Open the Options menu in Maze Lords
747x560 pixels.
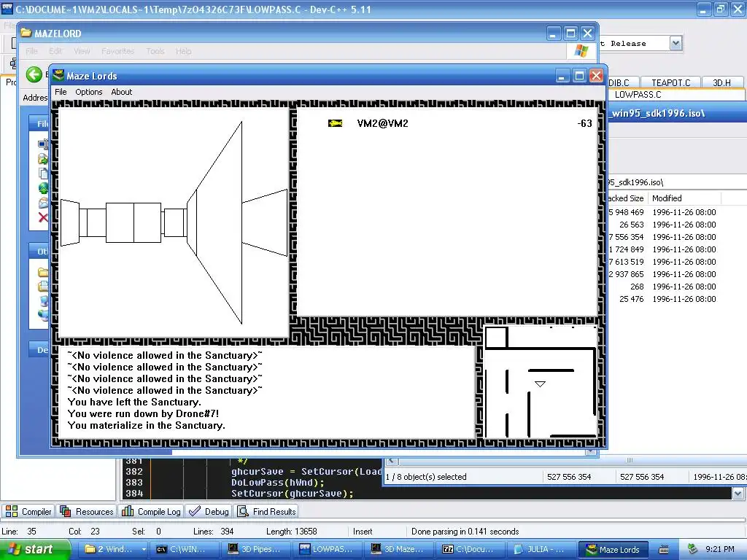pos(88,92)
